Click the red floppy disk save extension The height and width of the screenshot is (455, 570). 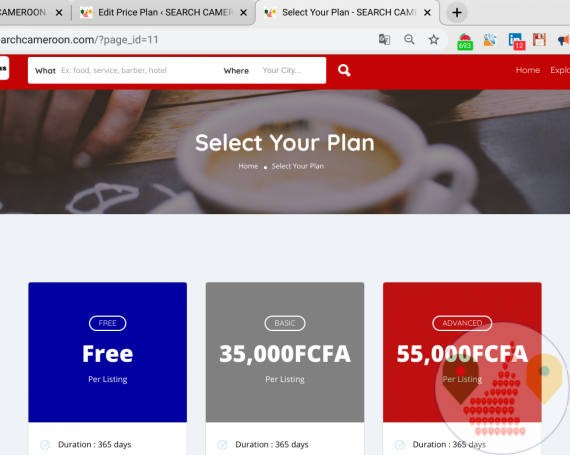click(x=539, y=39)
